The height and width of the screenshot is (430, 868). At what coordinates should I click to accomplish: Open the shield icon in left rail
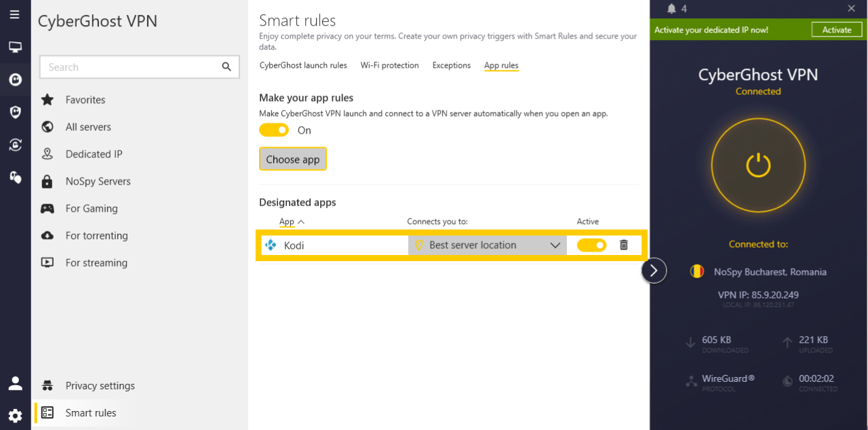coord(15,112)
